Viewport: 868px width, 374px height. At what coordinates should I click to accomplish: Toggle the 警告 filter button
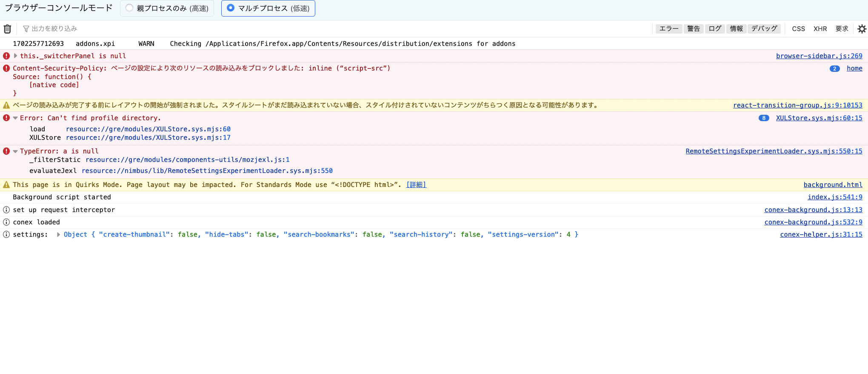693,29
